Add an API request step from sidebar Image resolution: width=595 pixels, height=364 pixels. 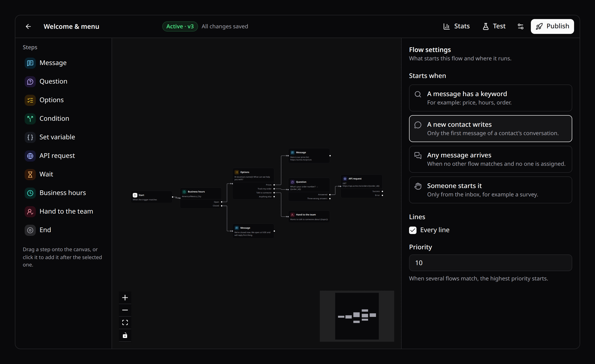pyautogui.click(x=63, y=156)
